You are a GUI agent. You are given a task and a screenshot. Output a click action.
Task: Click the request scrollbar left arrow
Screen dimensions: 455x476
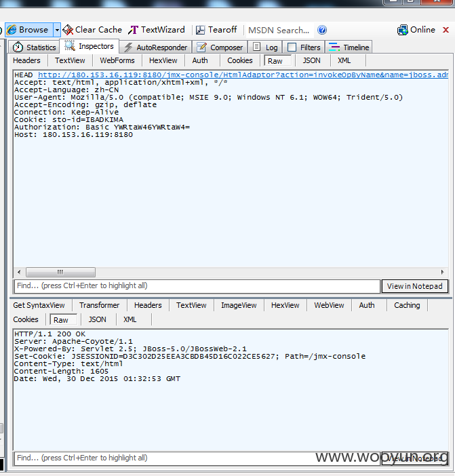[x=19, y=272]
